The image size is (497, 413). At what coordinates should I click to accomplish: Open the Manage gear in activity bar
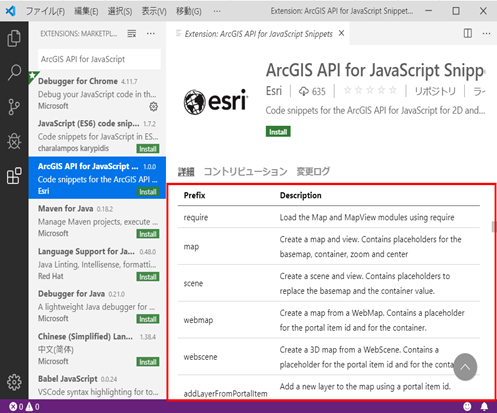pos(14,382)
